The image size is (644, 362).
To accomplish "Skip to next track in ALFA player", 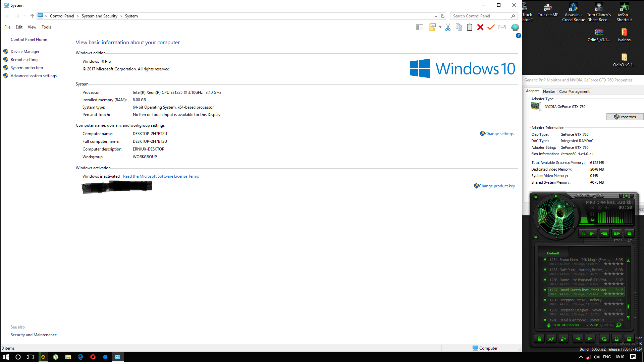I will (x=616, y=233).
